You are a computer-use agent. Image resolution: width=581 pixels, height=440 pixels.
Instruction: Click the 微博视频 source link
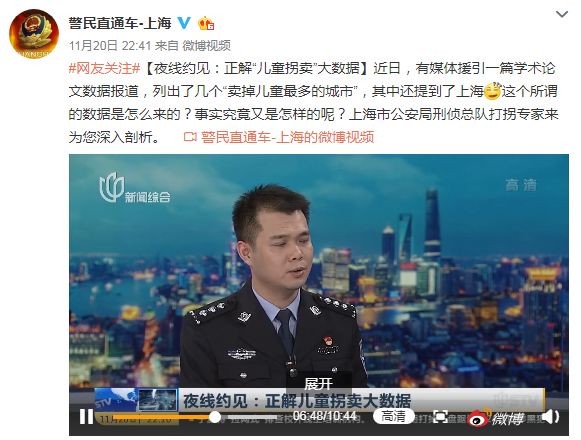pyautogui.click(x=206, y=46)
